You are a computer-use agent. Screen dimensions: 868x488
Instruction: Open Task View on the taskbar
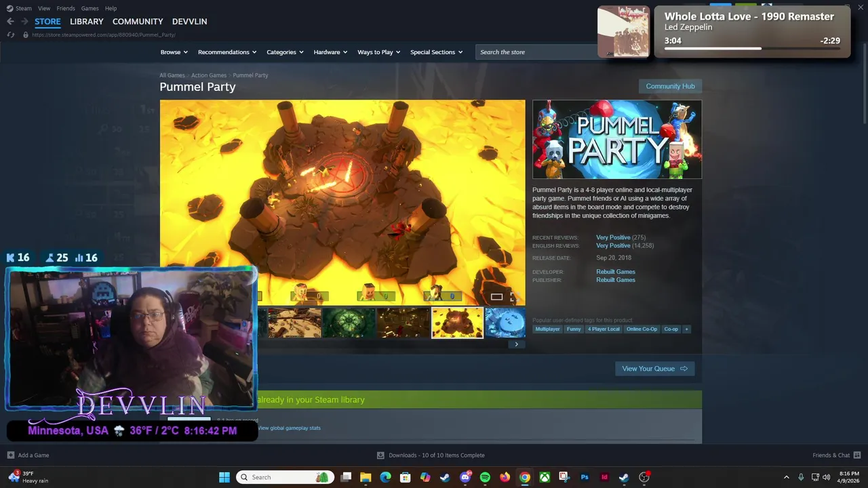tap(346, 477)
